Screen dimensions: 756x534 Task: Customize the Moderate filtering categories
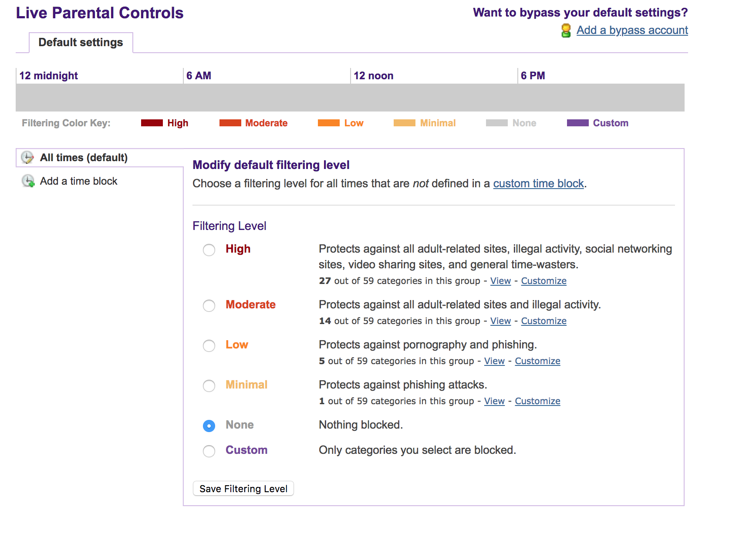pos(543,321)
